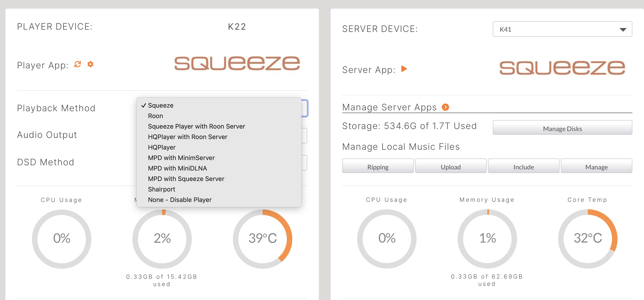Click the player Squeeze logo
This screenshot has width=644, height=300.
pyautogui.click(x=237, y=63)
